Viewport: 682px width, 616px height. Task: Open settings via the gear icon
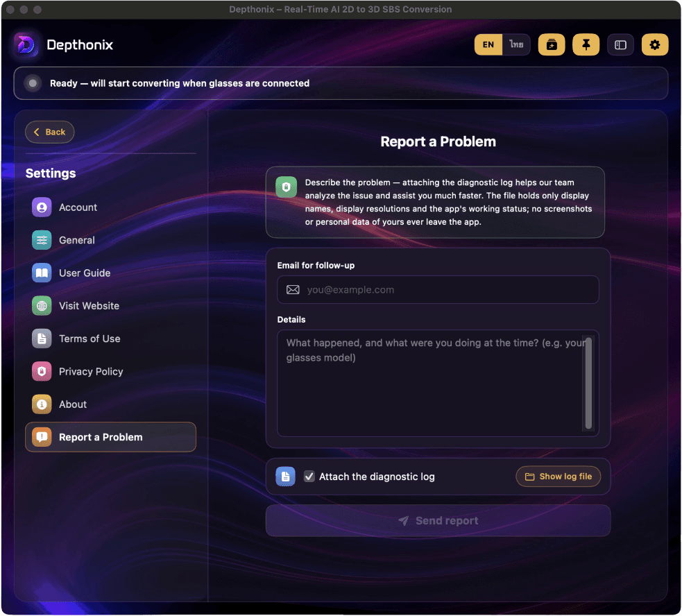point(655,45)
